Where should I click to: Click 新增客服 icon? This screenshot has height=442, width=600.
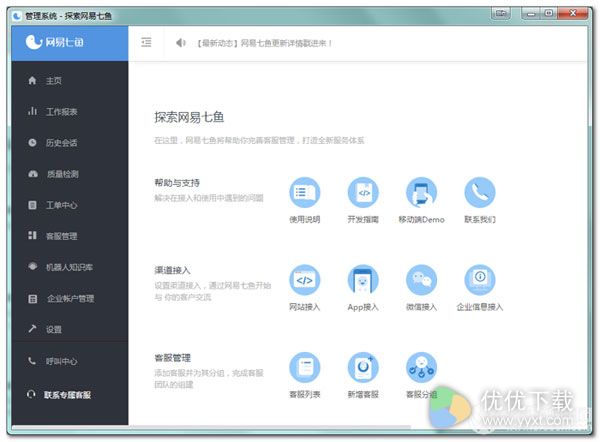click(363, 367)
